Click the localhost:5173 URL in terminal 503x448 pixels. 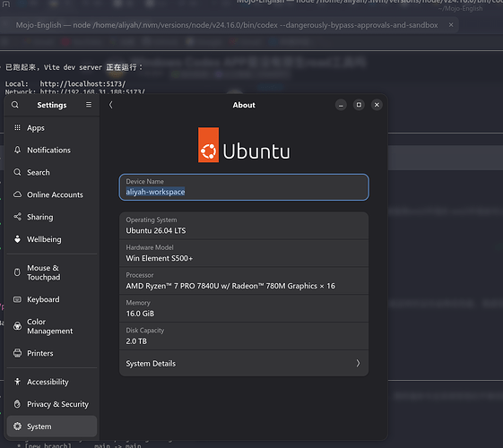82,84
